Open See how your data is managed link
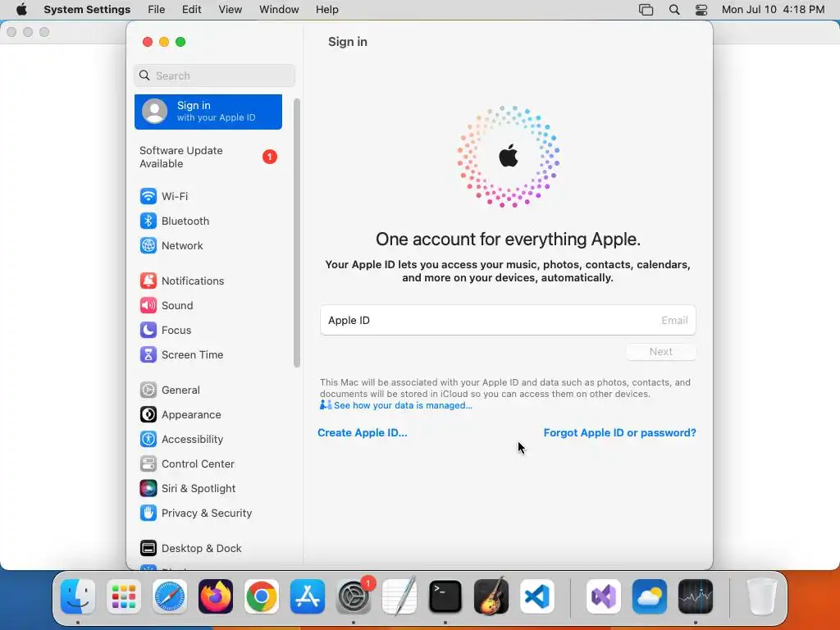This screenshot has height=630, width=840. click(403, 405)
